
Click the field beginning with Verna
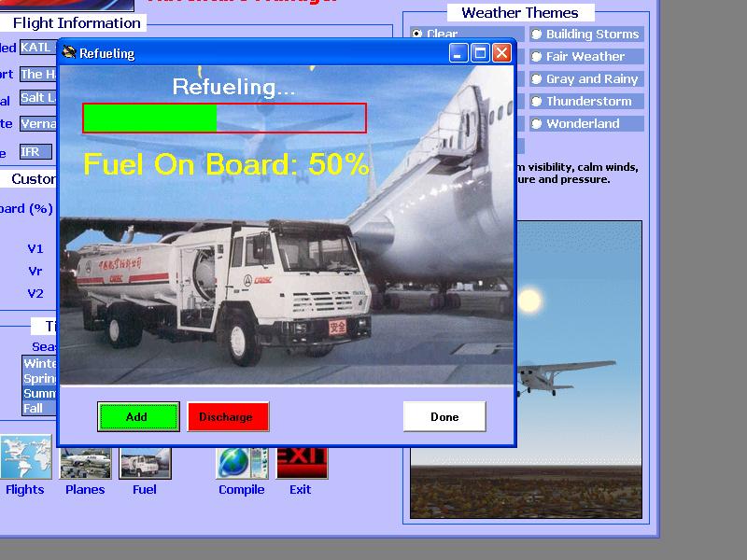click(38, 124)
